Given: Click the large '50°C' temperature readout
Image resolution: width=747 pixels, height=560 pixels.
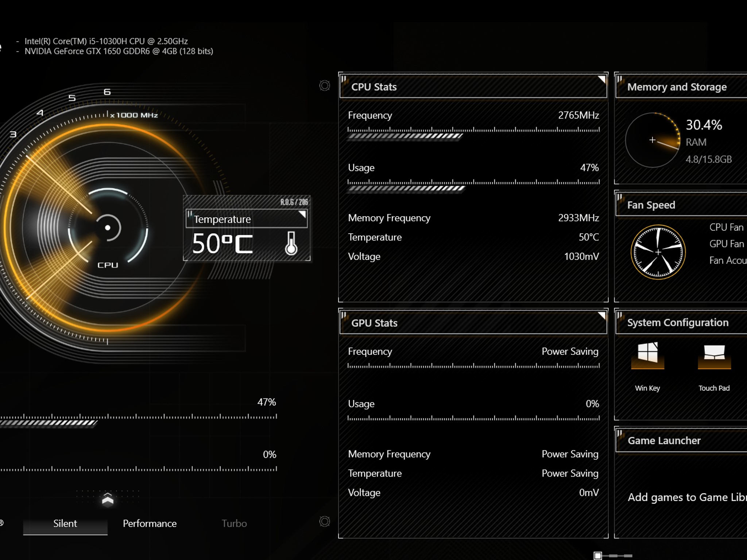Looking at the screenshot, I should [x=222, y=244].
